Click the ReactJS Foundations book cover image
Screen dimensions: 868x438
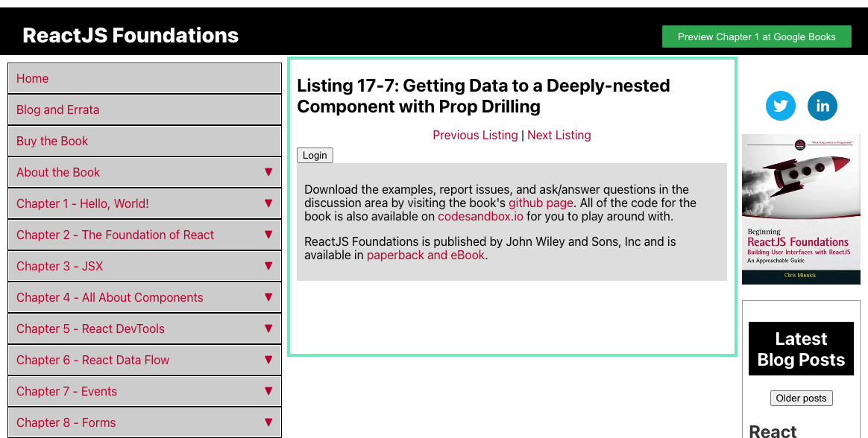point(801,209)
